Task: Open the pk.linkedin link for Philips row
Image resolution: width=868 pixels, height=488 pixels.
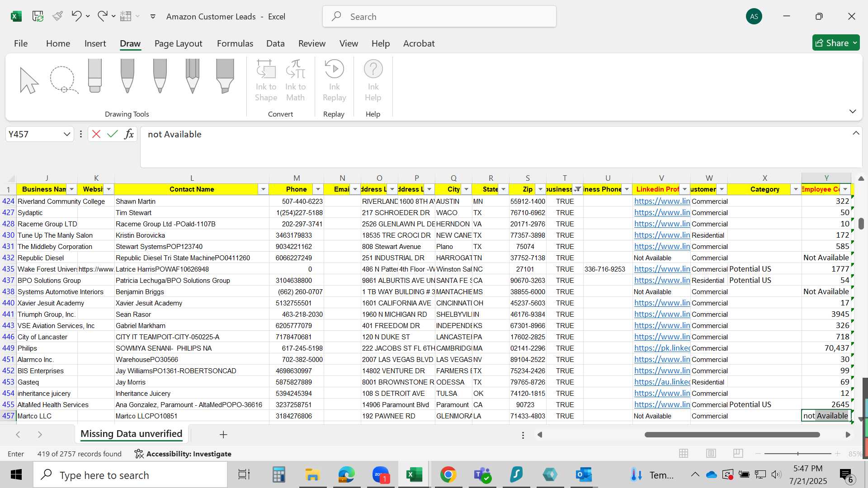Action: coord(662,348)
